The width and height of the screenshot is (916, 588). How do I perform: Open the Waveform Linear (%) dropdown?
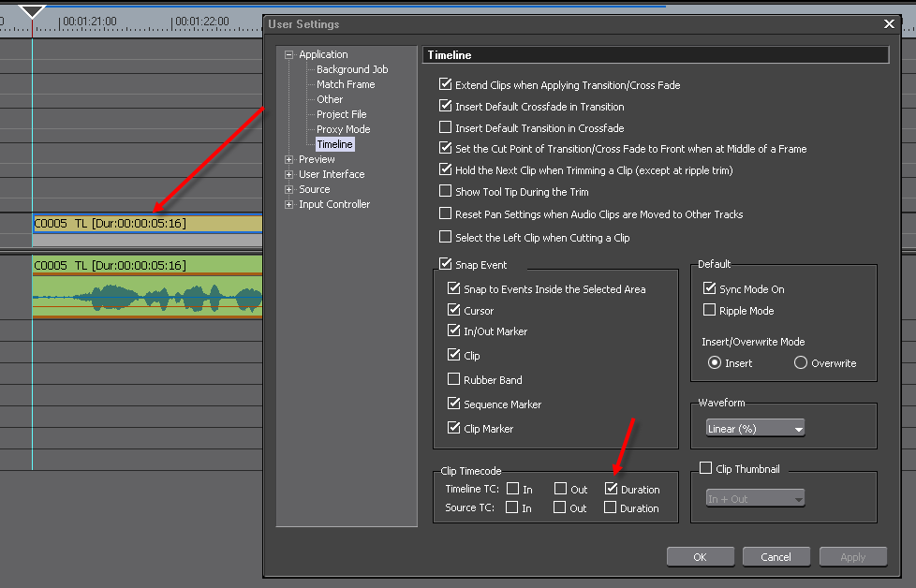(755, 429)
